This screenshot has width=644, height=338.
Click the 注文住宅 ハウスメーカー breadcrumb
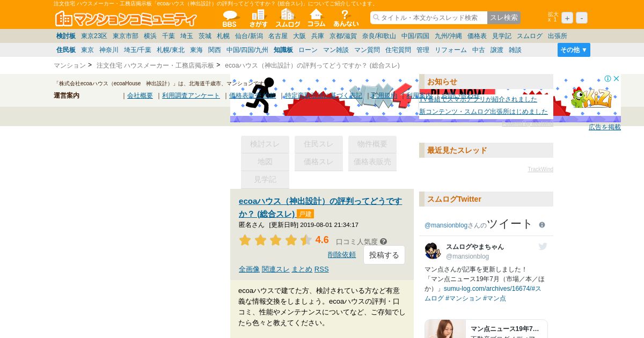[155, 65]
